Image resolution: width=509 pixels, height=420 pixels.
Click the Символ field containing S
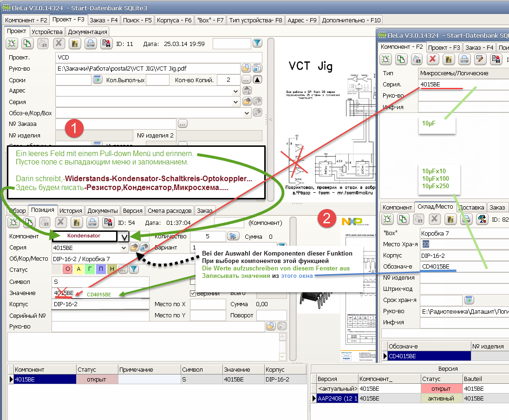click(101, 282)
